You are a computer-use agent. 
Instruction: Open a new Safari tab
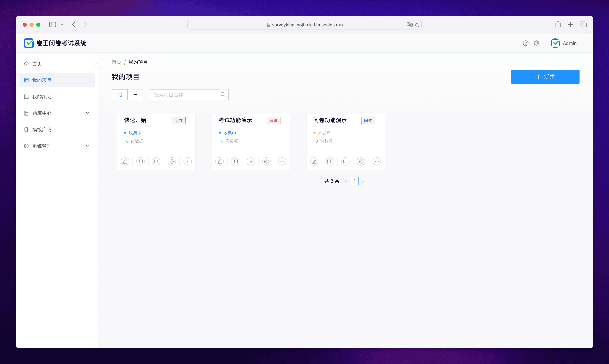(570, 25)
